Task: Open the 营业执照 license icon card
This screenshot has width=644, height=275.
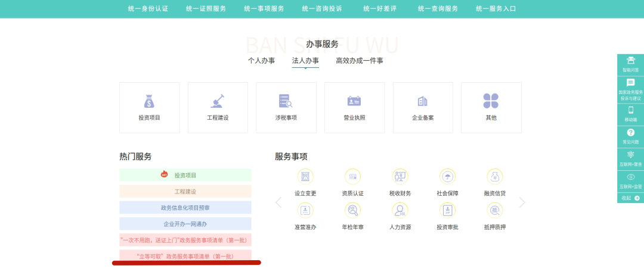Action: pos(354,108)
